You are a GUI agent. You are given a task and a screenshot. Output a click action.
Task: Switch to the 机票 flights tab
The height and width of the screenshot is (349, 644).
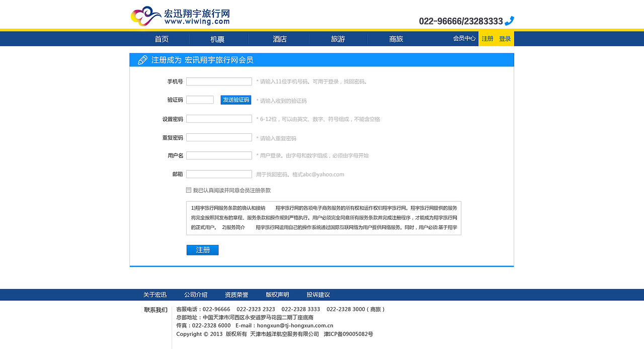coord(217,38)
